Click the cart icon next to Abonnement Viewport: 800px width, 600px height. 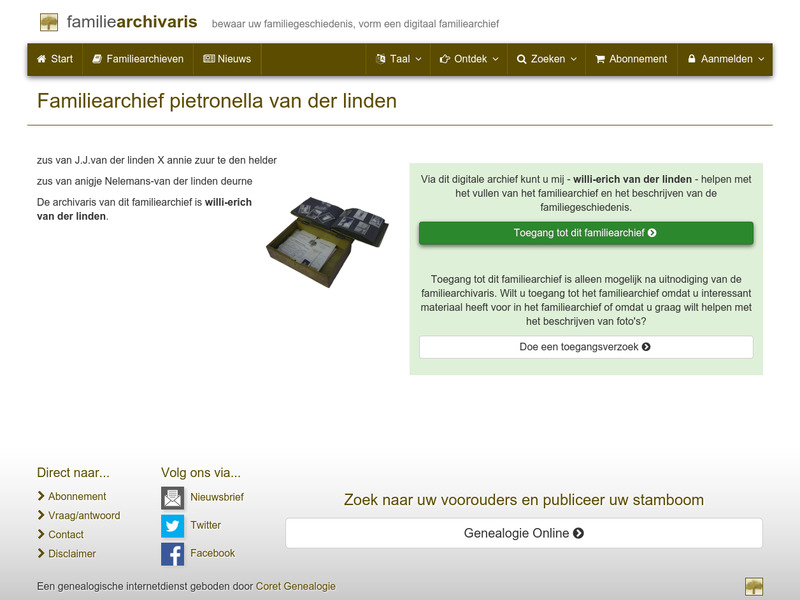[x=599, y=59]
